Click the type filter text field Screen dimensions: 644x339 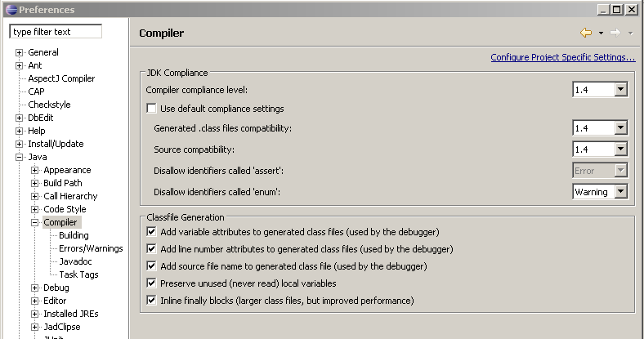[x=56, y=32]
